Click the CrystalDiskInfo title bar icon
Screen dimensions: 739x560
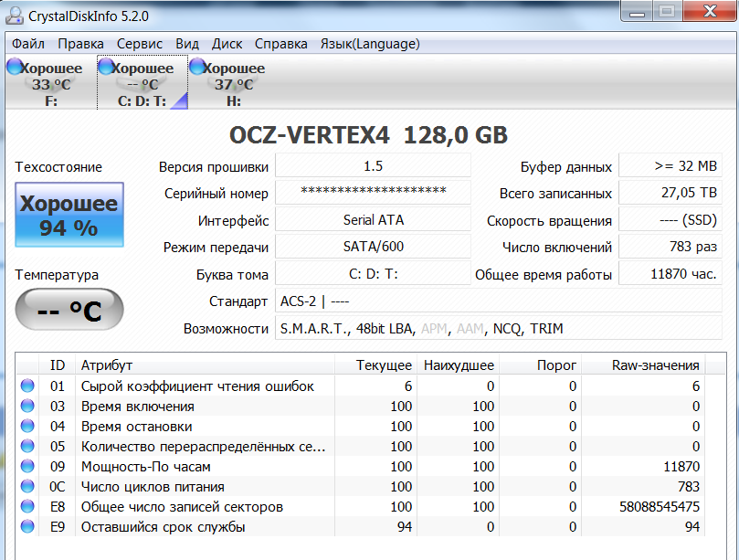coord(14,16)
